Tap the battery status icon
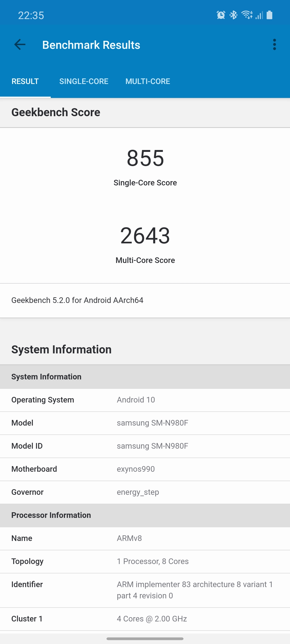The height and width of the screenshot is (644, 290). click(x=269, y=15)
